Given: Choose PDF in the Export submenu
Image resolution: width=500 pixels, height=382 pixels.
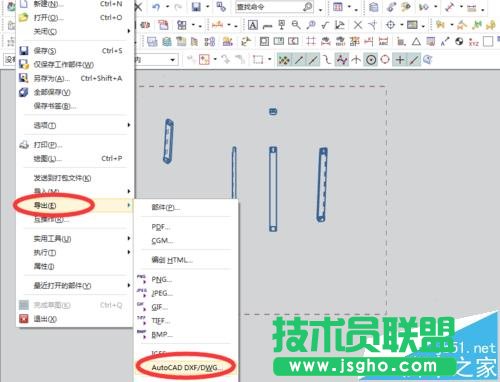Looking at the screenshot, I should point(186,227).
